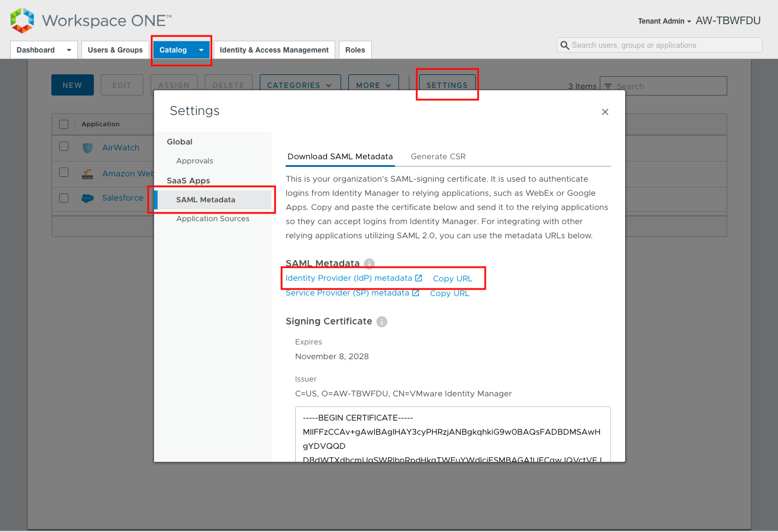Click the Amazon Web Services app icon
Viewport: 778px width, 532px height.
click(x=87, y=174)
